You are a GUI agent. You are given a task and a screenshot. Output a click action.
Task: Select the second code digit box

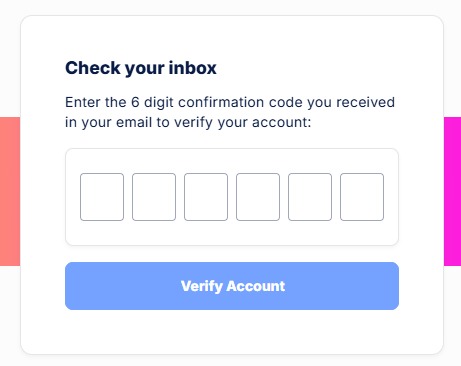click(x=154, y=197)
